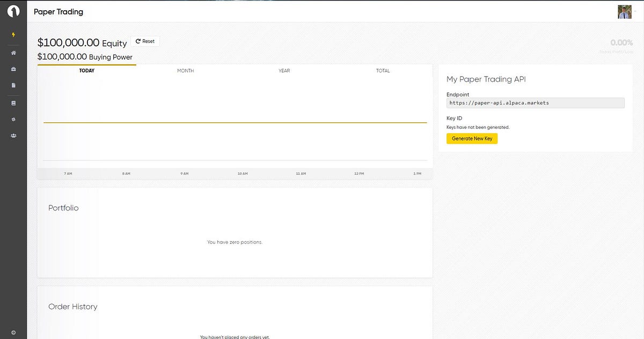This screenshot has width=644, height=339.
Task: Select the TOTAL performance tab
Action: pos(383,70)
